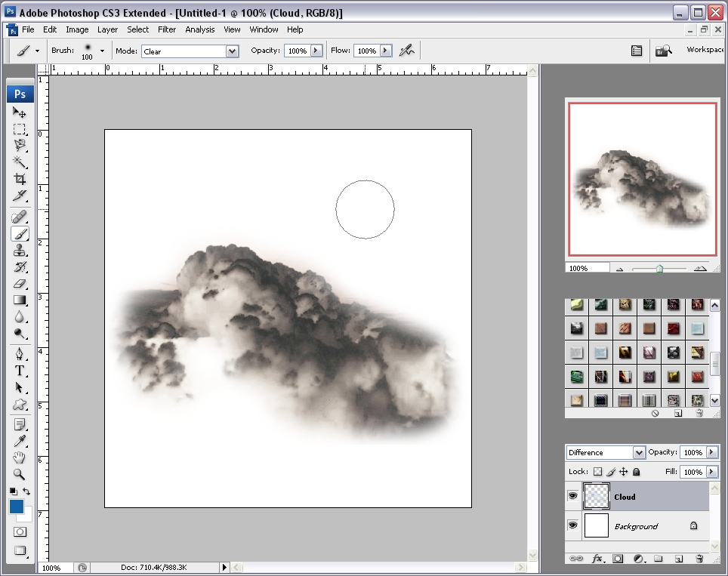Click the Workspace button
Image resolution: width=728 pixels, height=576 pixels.
[x=705, y=50]
